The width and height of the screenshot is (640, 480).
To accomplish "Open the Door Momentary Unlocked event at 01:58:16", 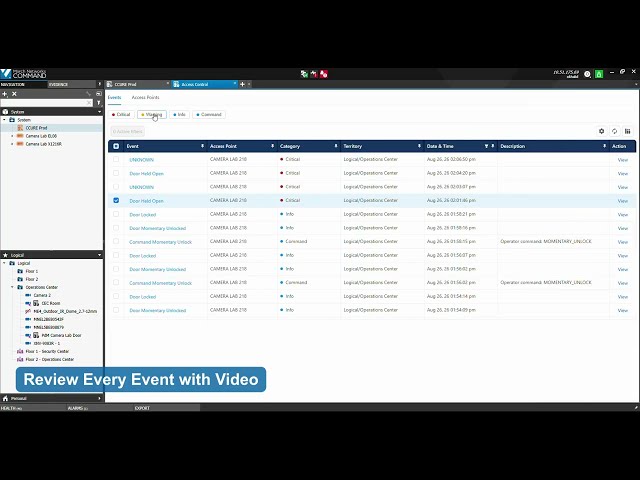I will (158, 228).
